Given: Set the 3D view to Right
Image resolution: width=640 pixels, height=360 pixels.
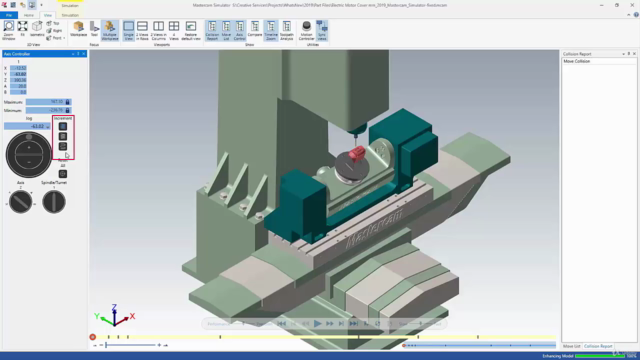Looking at the screenshot, I should point(54,31).
